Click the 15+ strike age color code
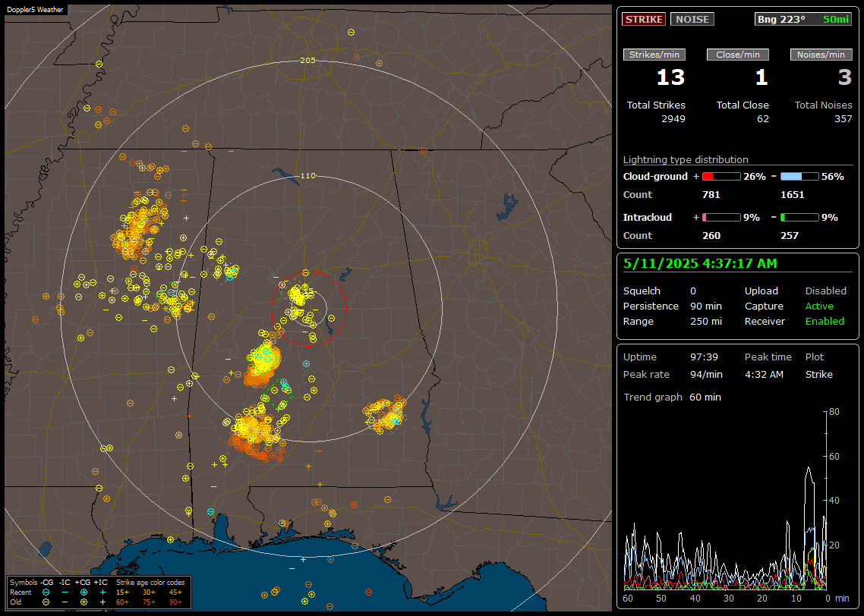This screenshot has width=864, height=616. point(122,592)
